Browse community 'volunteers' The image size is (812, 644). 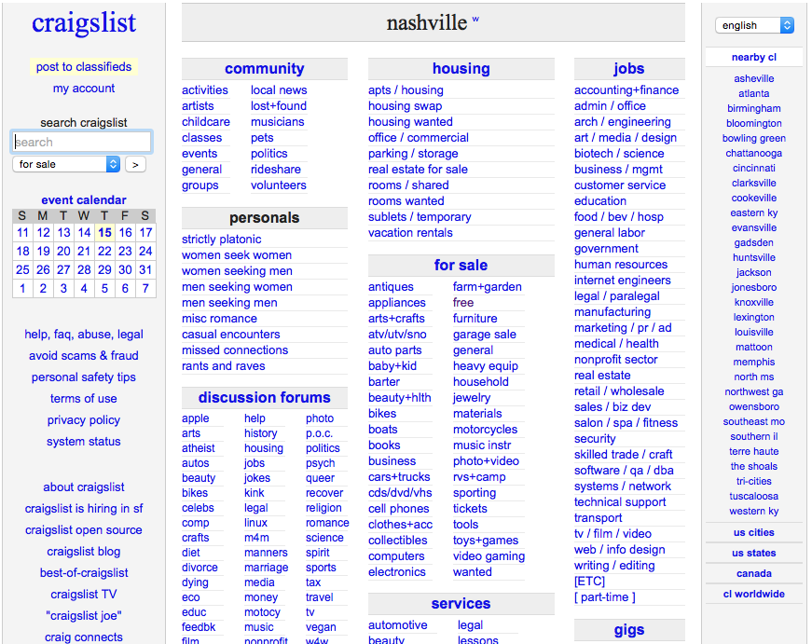[x=279, y=185]
